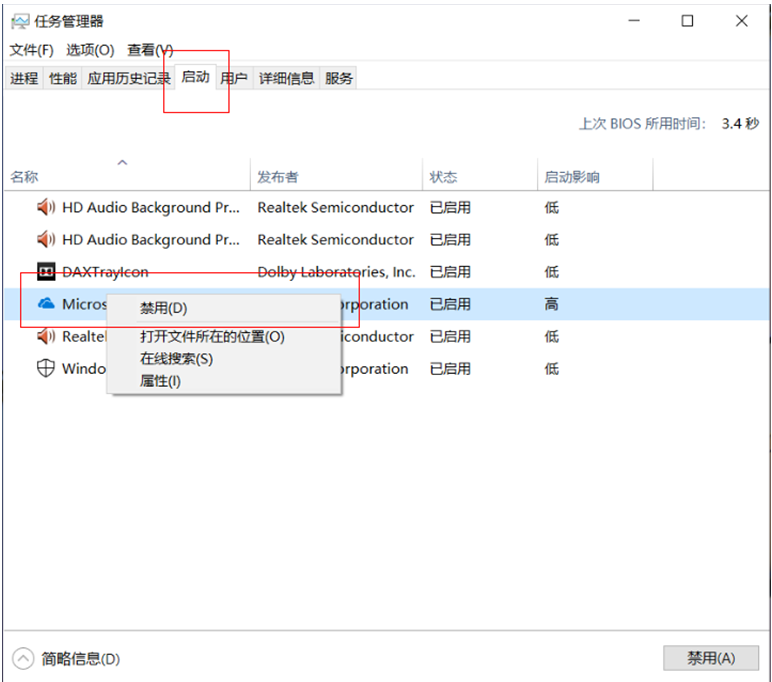This screenshot has width=772, height=682.
Task: Switch to the 进程 tab
Action: (x=24, y=78)
